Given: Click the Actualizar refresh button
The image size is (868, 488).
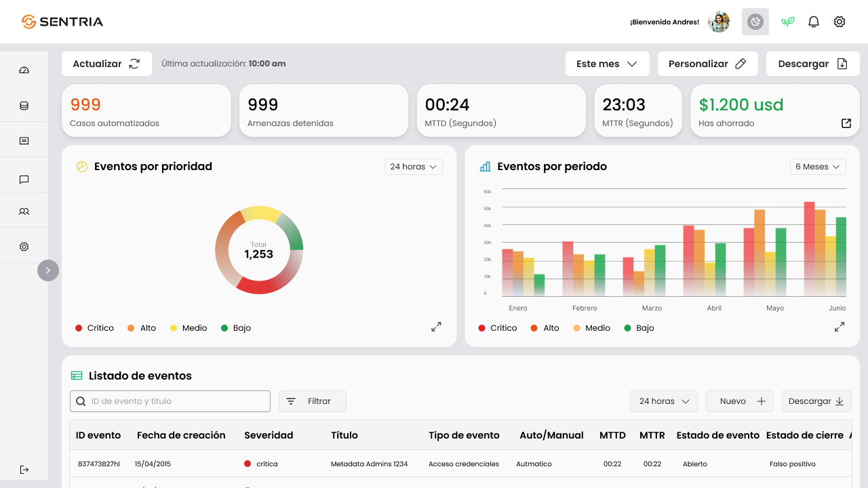Looking at the screenshot, I should click(106, 64).
